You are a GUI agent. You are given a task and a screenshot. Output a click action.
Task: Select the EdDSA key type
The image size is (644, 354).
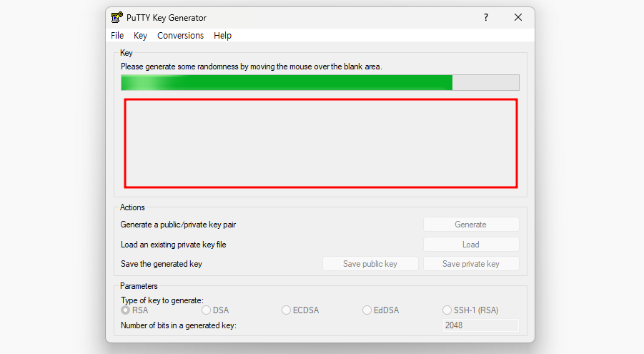pos(381,310)
